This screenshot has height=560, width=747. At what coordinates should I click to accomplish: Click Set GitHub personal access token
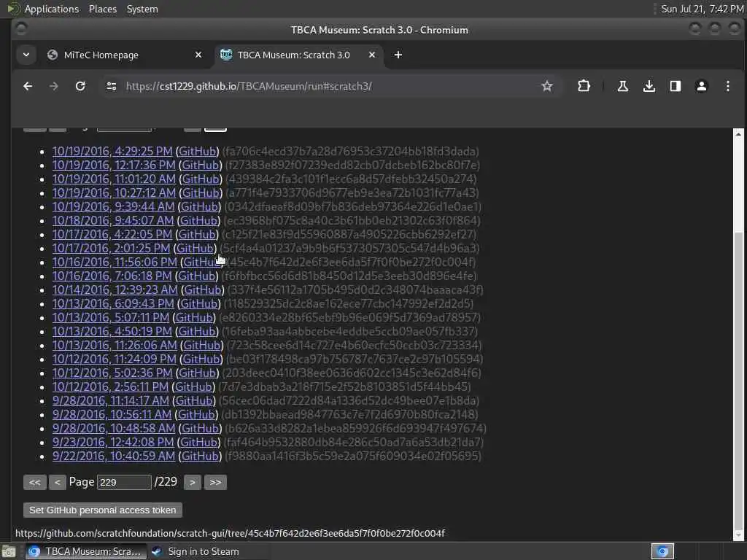pyautogui.click(x=102, y=510)
